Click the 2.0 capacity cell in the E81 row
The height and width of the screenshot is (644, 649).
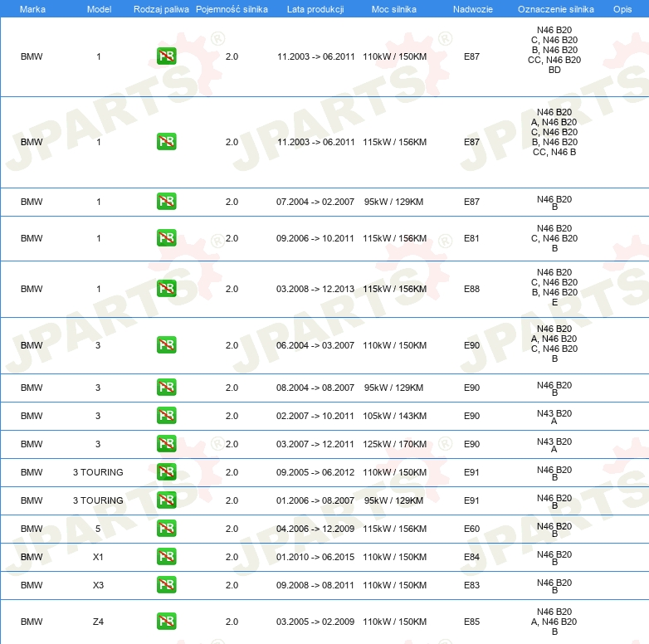232,238
